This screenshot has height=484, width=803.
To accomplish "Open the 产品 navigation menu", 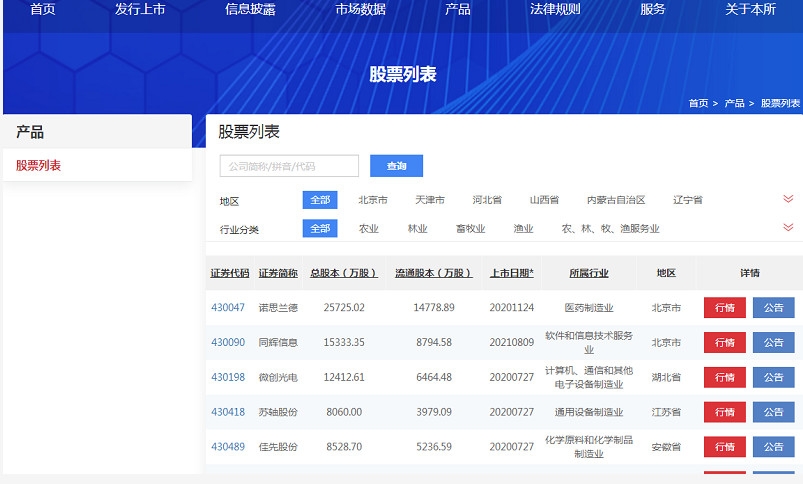I will (x=457, y=9).
